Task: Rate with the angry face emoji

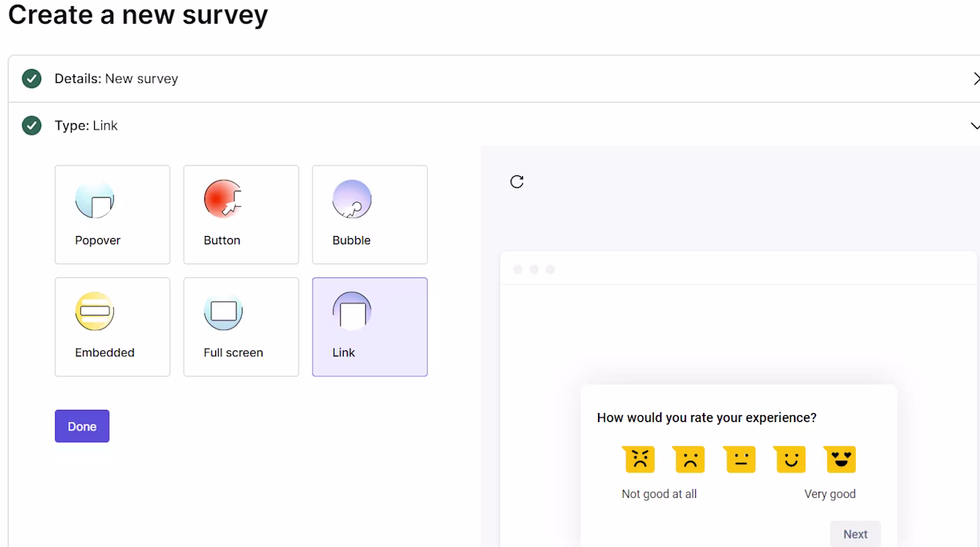Action: click(x=639, y=459)
